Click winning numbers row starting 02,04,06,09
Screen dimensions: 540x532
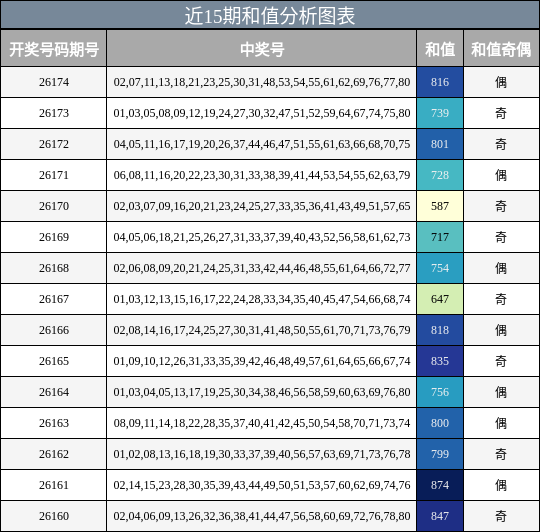tap(262, 516)
